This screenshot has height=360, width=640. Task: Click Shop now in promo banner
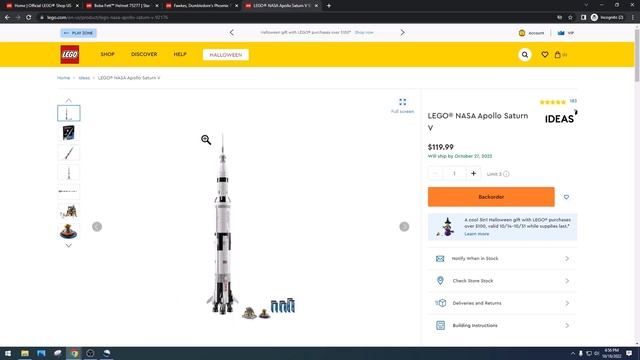pos(364,32)
